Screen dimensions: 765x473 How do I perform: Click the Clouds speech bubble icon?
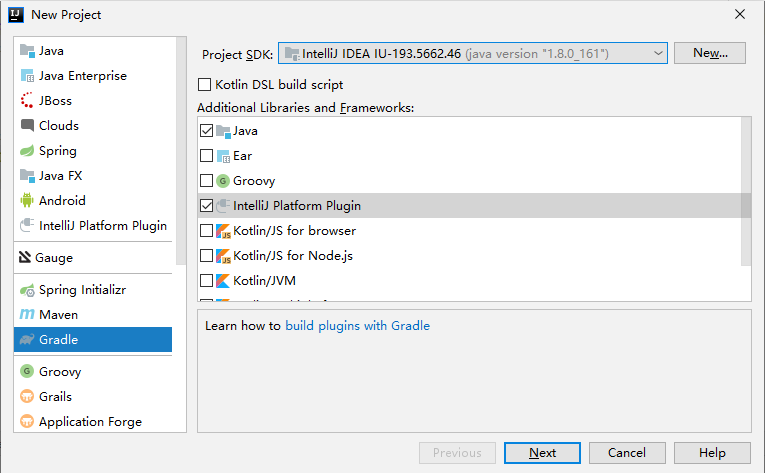point(27,125)
